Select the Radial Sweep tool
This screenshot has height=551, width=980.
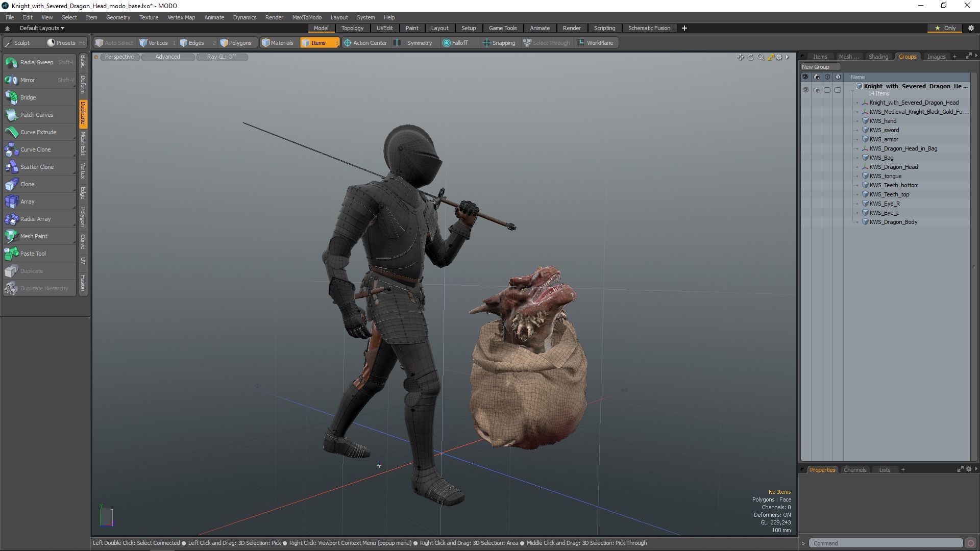pos(39,62)
